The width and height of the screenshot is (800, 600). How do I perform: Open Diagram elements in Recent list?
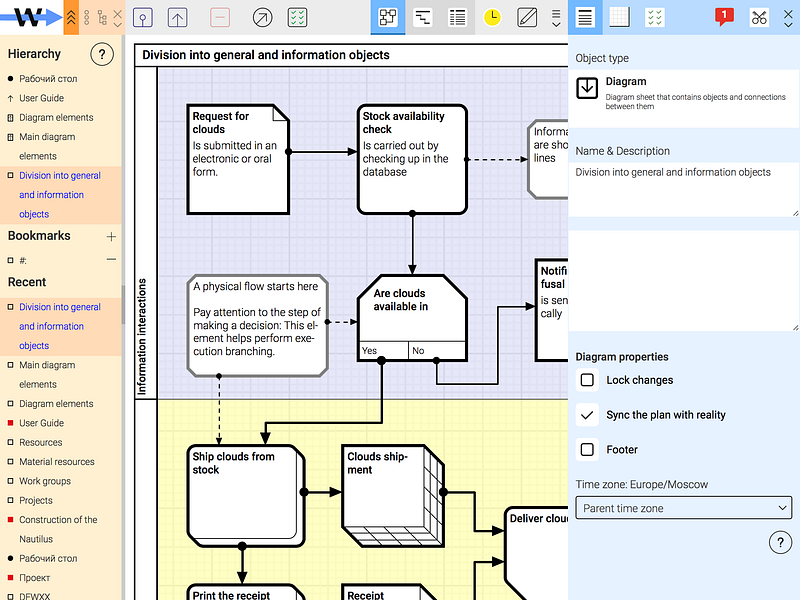[56, 404]
